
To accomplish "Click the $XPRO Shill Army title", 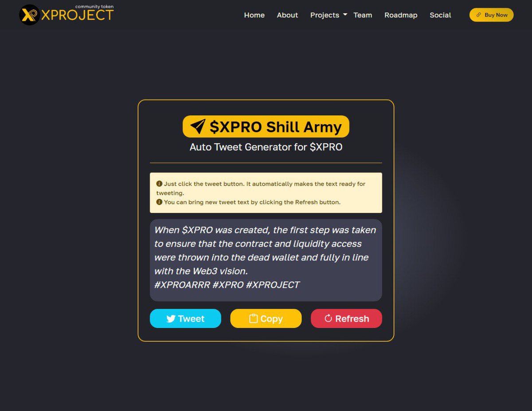I will (266, 127).
